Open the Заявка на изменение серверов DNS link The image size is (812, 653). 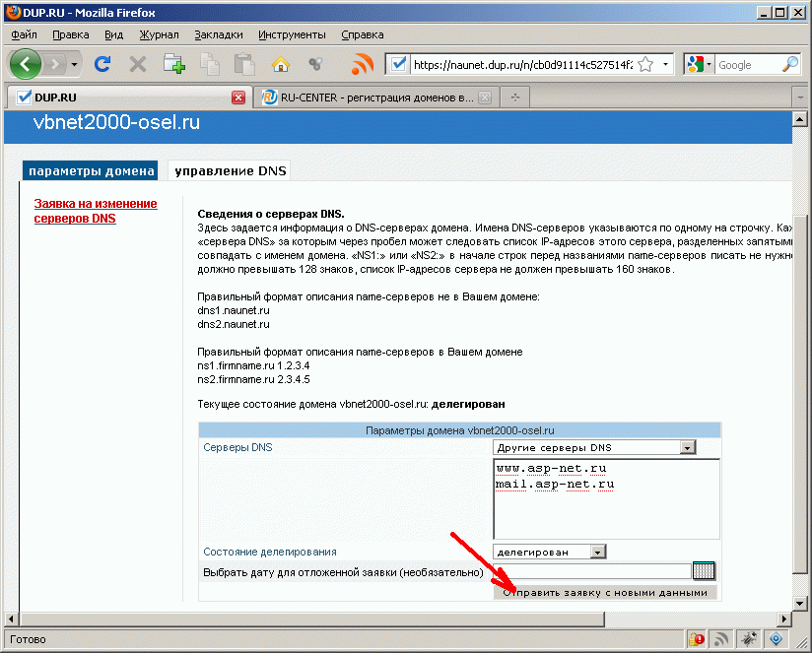click(x=96, y=211)
